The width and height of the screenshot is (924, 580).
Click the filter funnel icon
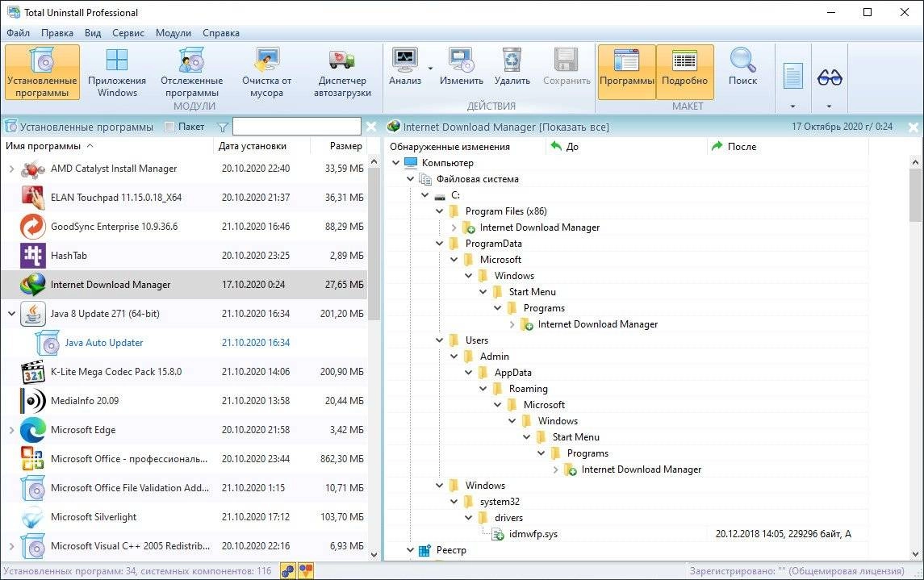[222, 127]
